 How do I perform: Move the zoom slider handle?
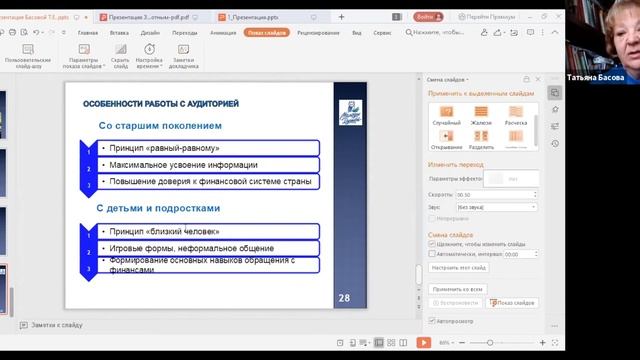coord(490,343)
